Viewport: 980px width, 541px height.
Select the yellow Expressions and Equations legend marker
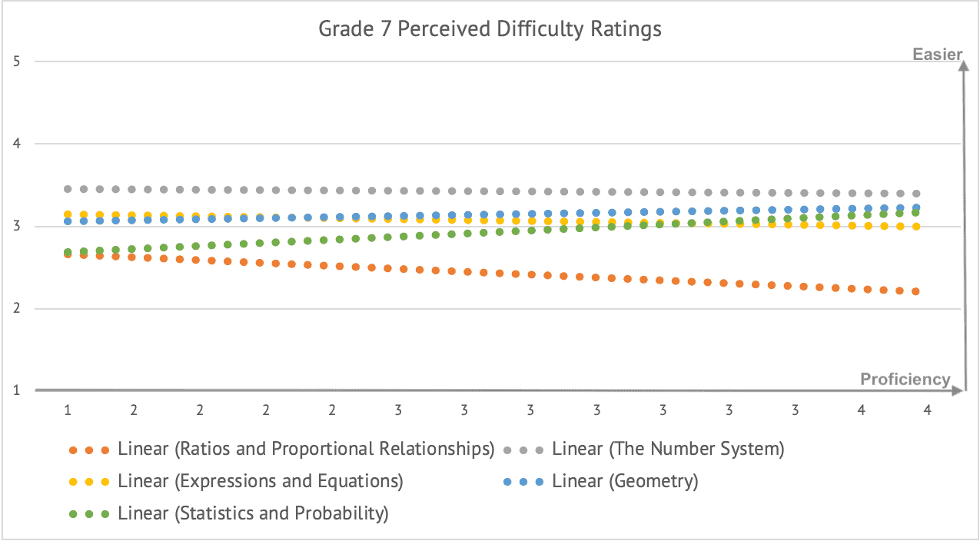tap(89, 482)
